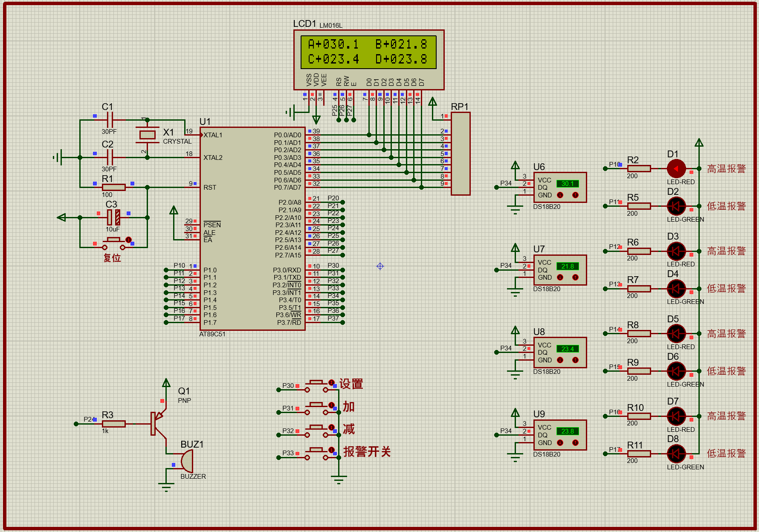This screenshot has width=759, height=532.
Task: Select capacitor C2 symbol
Action: pyautogui.click(x=110, y=158)
